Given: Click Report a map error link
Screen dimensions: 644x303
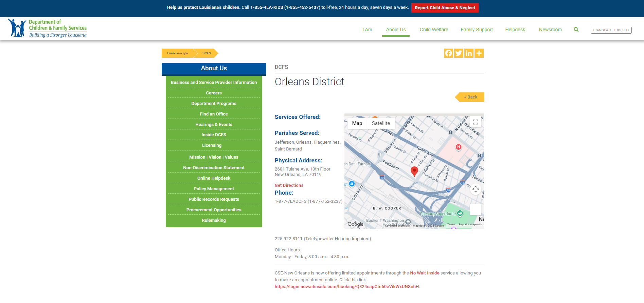Looking at the screenshot, I should pos(470,225).
